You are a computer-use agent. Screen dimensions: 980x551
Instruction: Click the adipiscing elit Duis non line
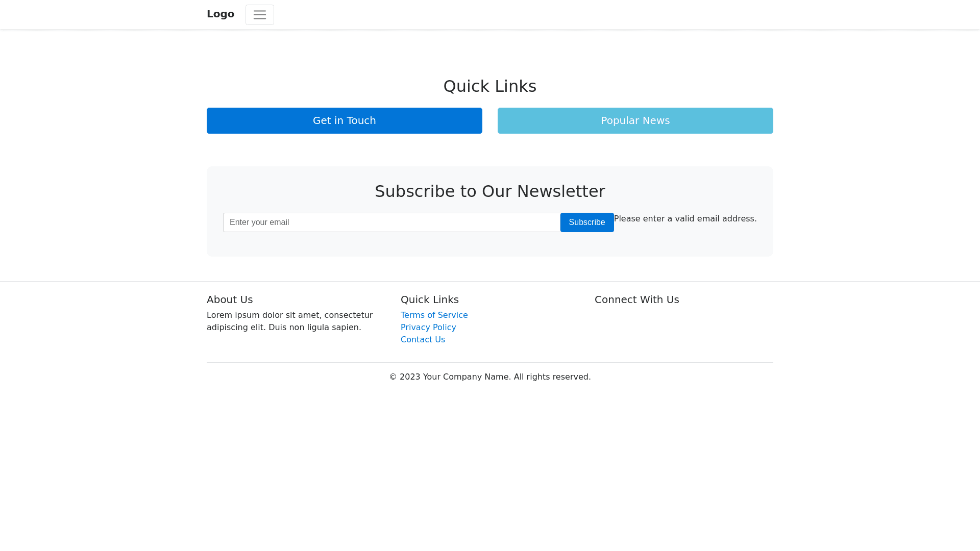[283, 328]
